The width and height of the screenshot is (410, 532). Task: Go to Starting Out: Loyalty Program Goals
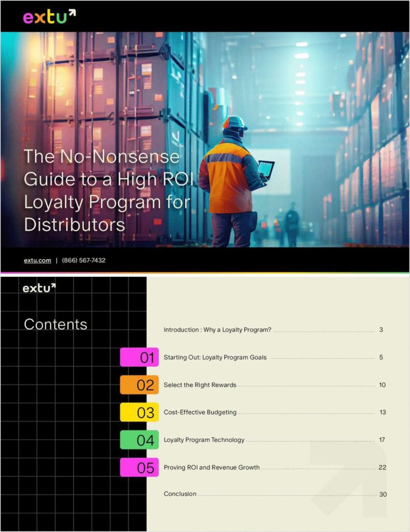[215, 357]
